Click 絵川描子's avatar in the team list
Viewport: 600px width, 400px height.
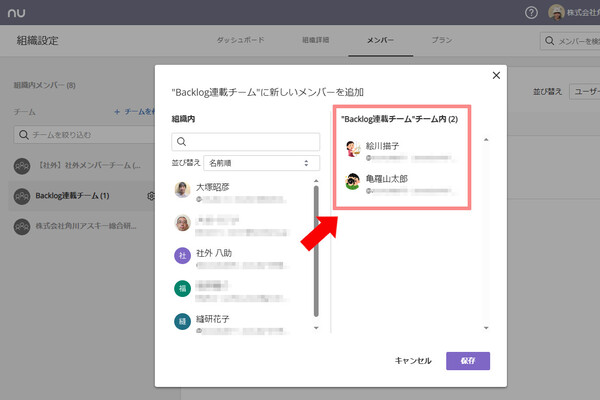coord(353,149)
